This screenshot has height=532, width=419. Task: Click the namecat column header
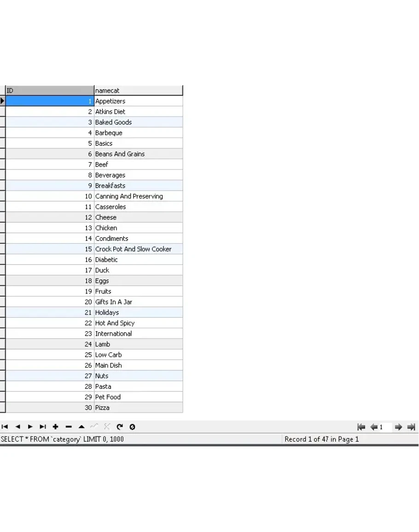(138, 91)
